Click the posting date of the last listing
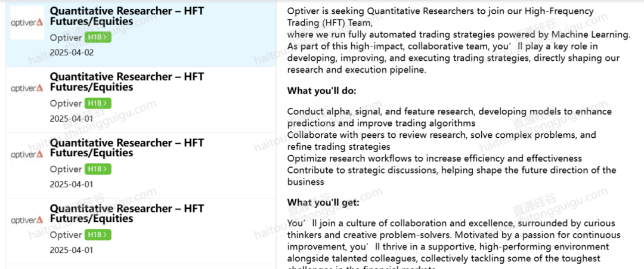The height and width of the screenshot is (269, 644). [72, 250]
